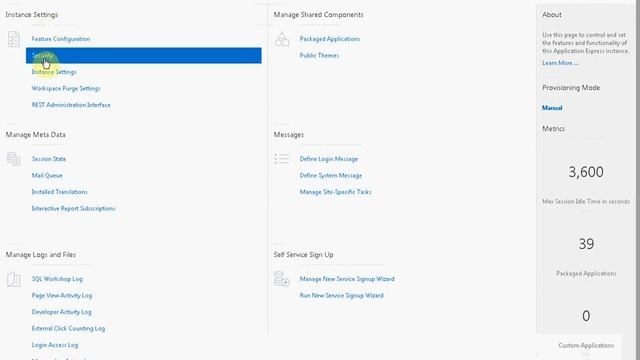
Task: Click the Instance Settings section heading
Action: tap(32, 15)
